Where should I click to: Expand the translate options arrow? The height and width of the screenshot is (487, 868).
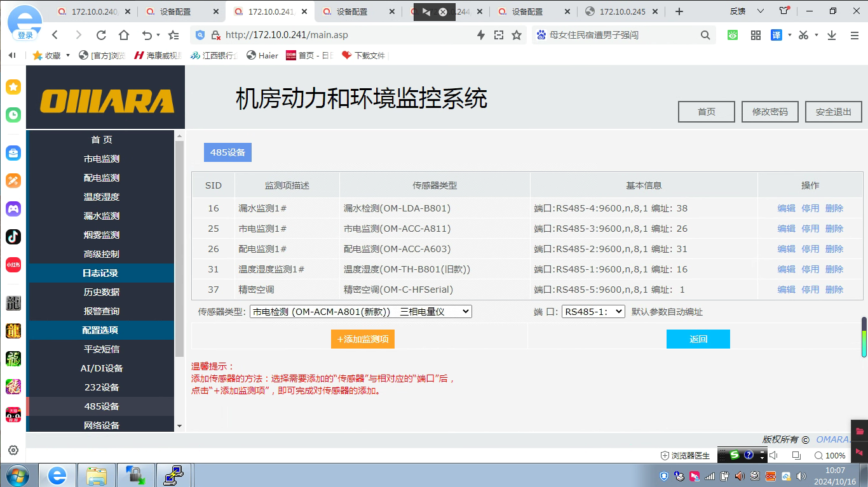pos(789,35)
